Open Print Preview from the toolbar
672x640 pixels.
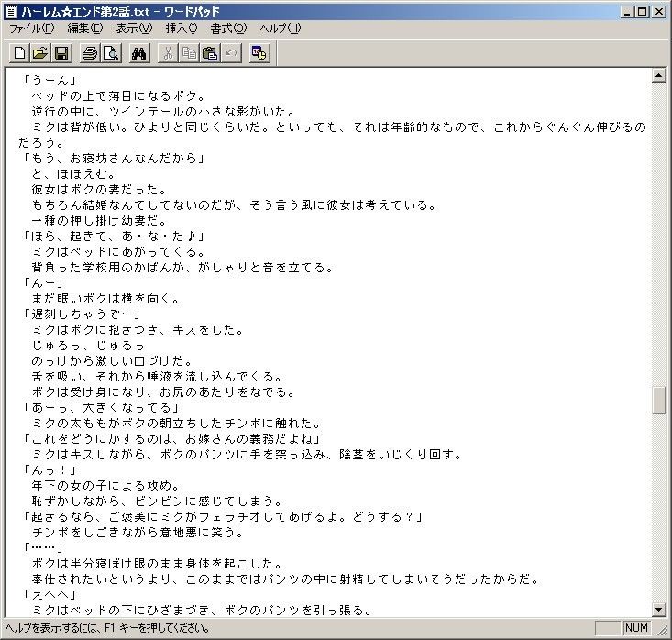coord(111,53)
